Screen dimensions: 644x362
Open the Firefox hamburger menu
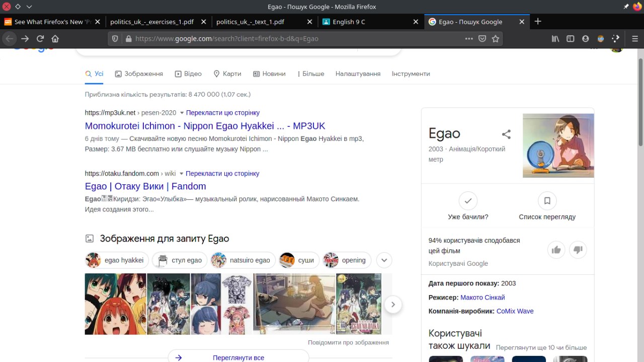(x=635, y=38)
